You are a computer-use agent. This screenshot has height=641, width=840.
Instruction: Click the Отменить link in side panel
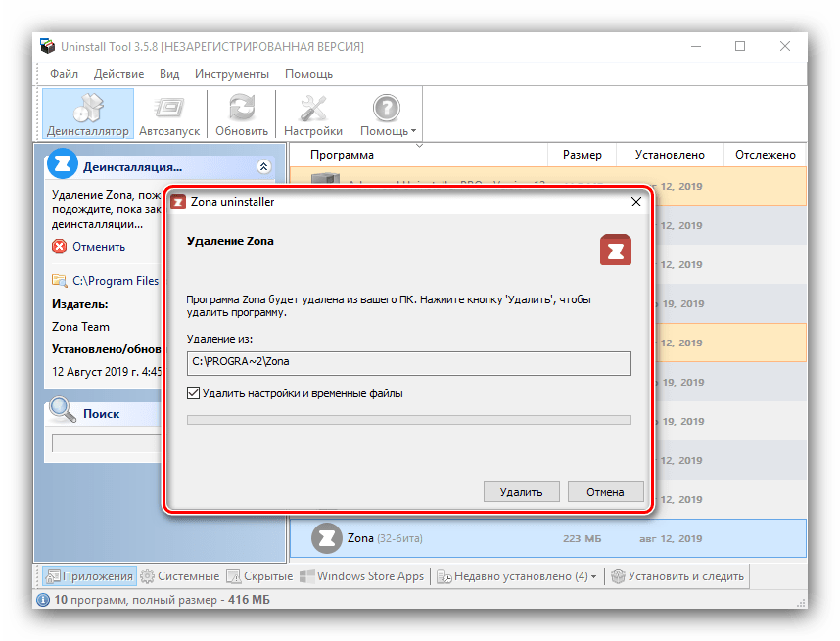point(99,247)
